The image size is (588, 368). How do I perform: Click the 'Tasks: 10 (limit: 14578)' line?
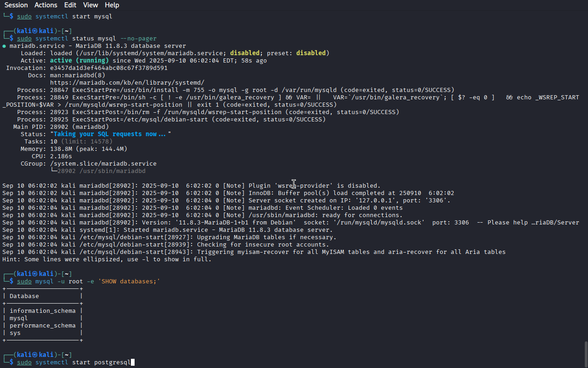pyautogui.click(x=68, y=142)
